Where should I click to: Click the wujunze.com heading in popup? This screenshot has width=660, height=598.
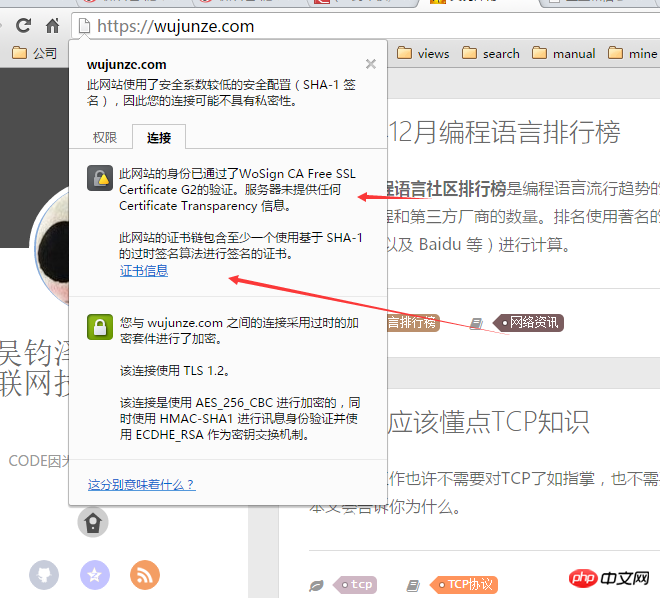[x=126, y=64]
